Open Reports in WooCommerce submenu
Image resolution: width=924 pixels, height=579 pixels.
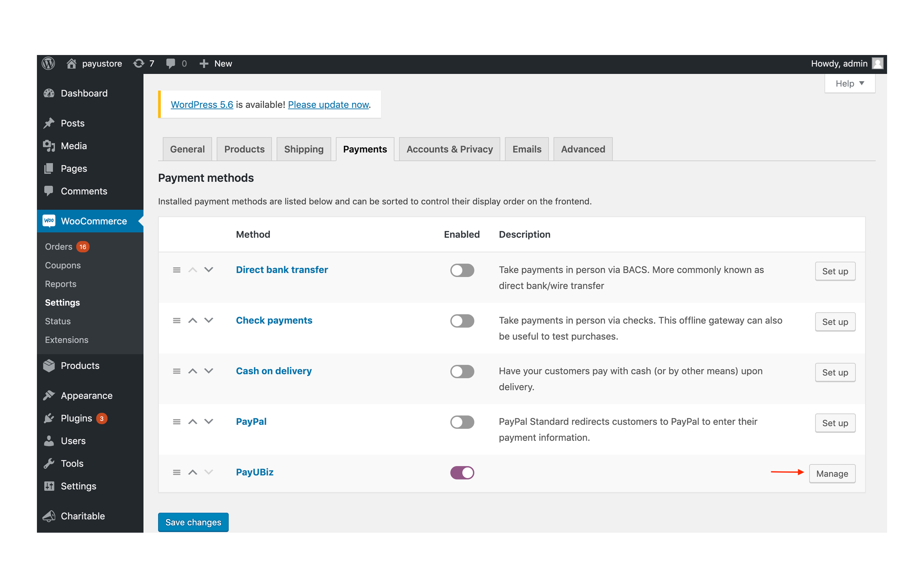point(60,284)
